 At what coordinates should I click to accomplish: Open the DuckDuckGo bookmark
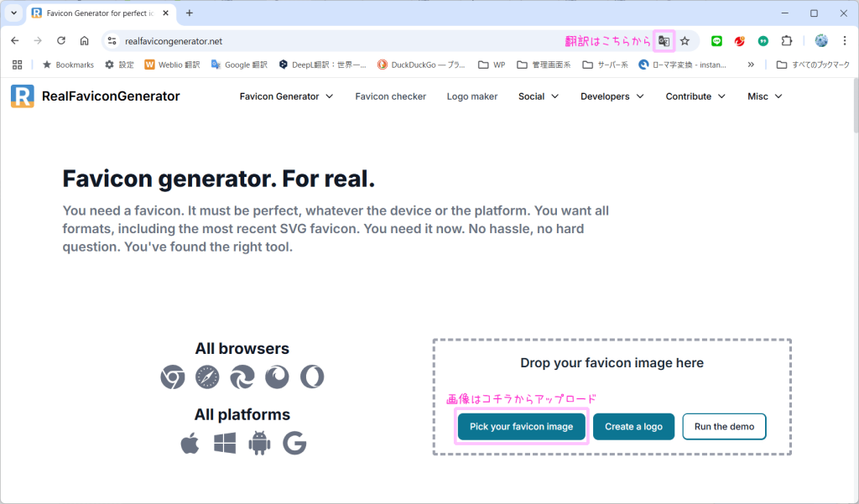pyautogui.click(x=421, y=65)
